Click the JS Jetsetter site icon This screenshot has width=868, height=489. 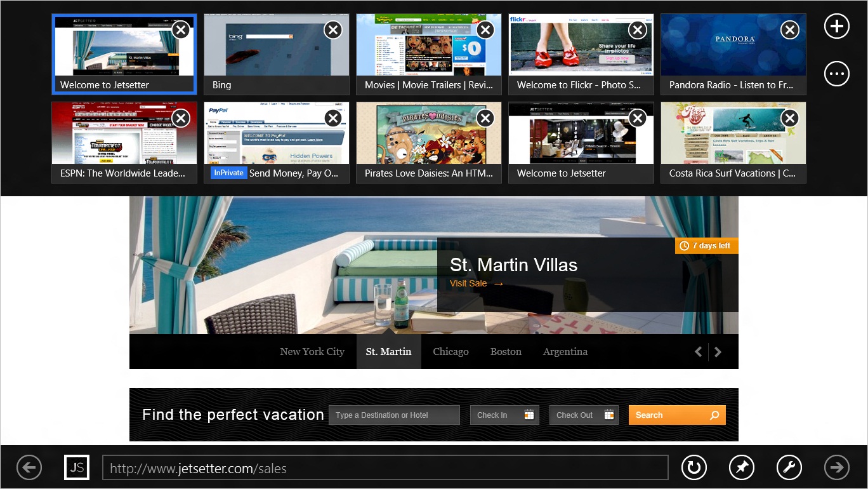77,467
